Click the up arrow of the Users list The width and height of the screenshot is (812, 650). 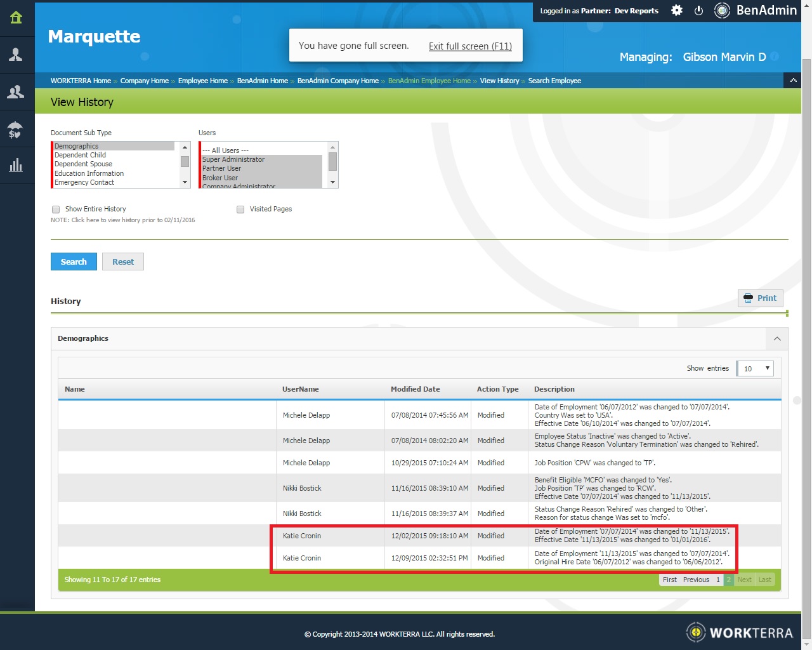[333, 147]
